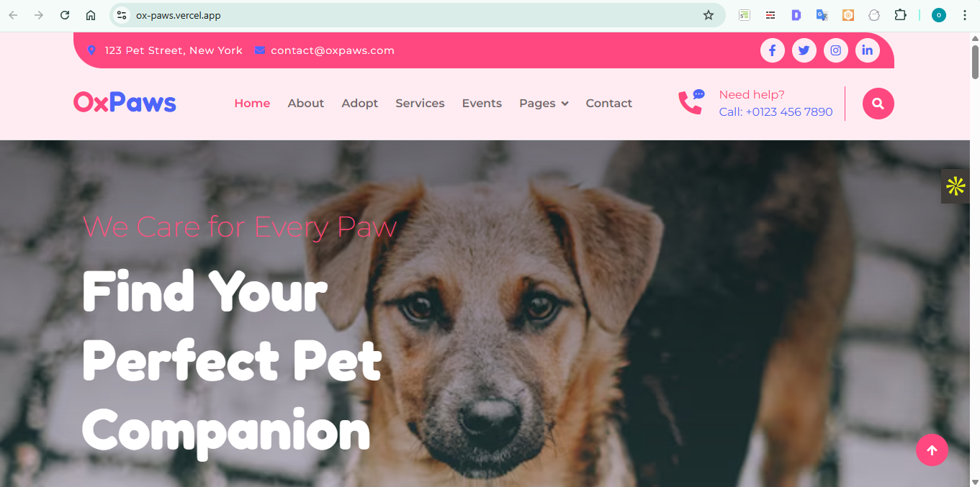Viewport: 980px width, 487px height.
Task: Go to the About page
Action: [305, 104]
